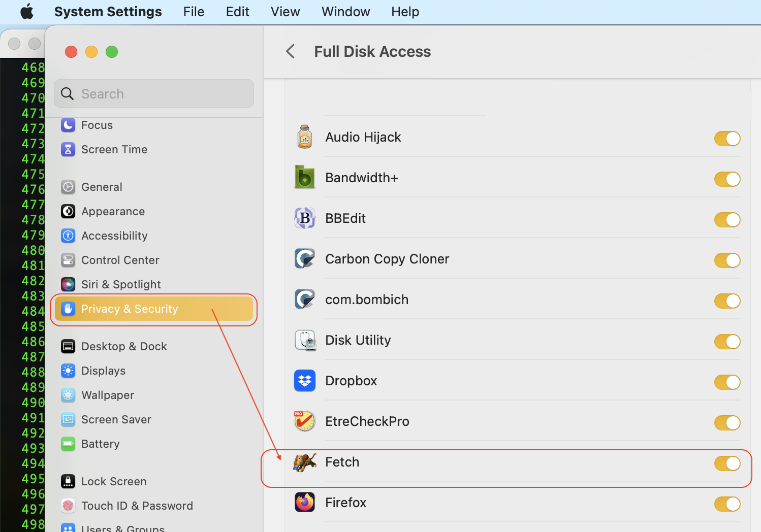The image size is (761, 532).
Task: Open Wallpaper settings
Action: [154, 395]
